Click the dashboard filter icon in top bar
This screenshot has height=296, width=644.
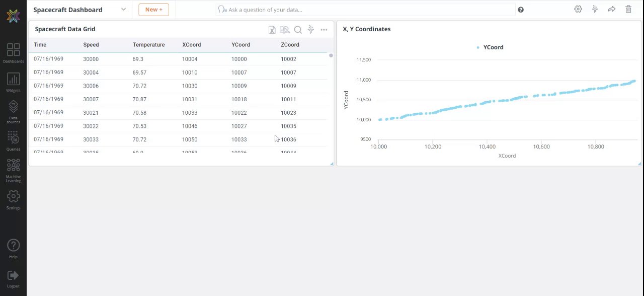click(x=595, y=9)
